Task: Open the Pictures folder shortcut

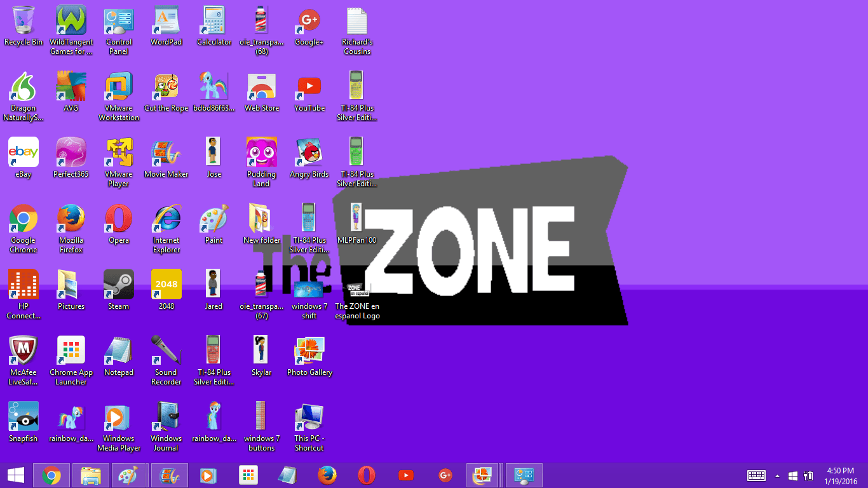Action: pyautogui.click(x=71, y=291)
